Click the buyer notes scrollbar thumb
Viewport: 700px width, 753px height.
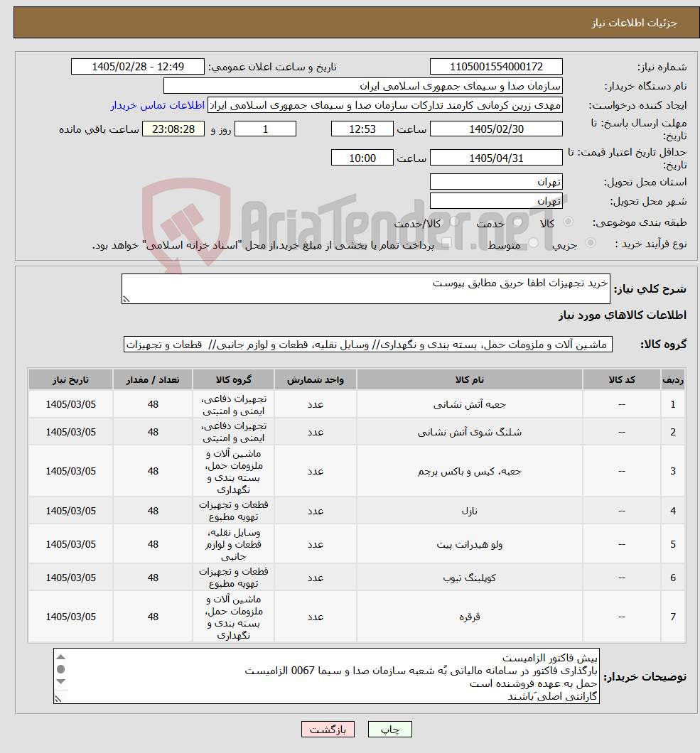[60, 669]
